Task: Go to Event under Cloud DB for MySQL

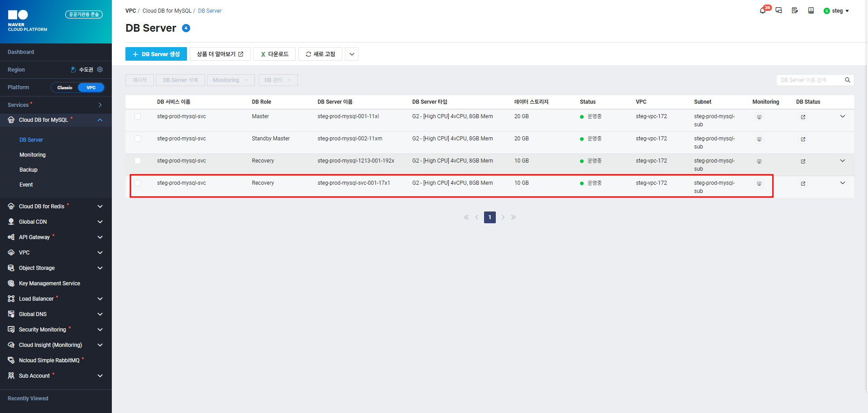Action: (26, 185)
